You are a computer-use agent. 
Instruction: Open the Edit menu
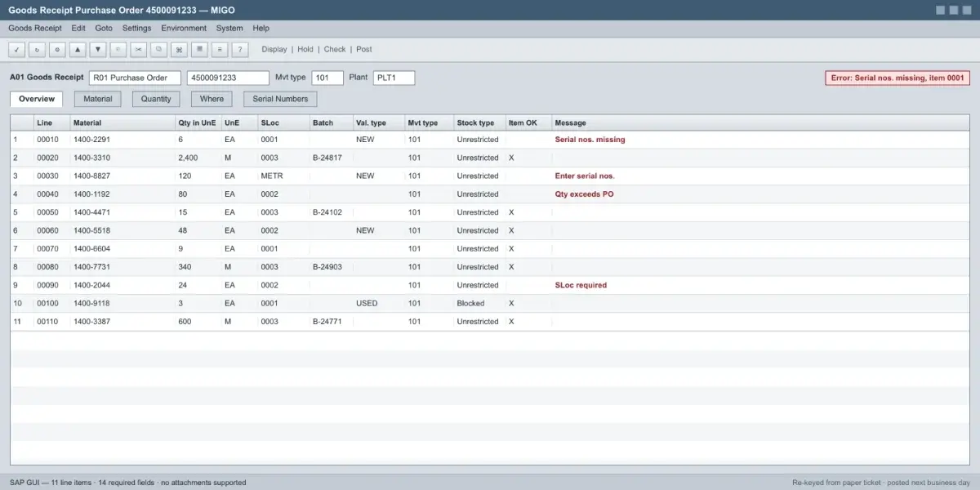(78, 28)
